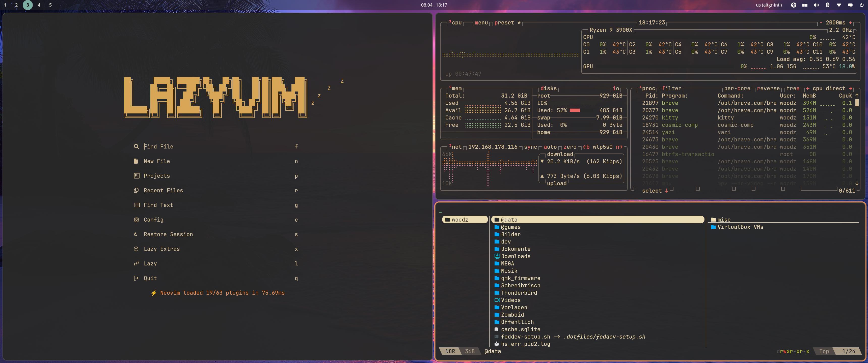Click select at the bottom of btop proc box
The height and width of the screenshot is (363, 868).
652,191
